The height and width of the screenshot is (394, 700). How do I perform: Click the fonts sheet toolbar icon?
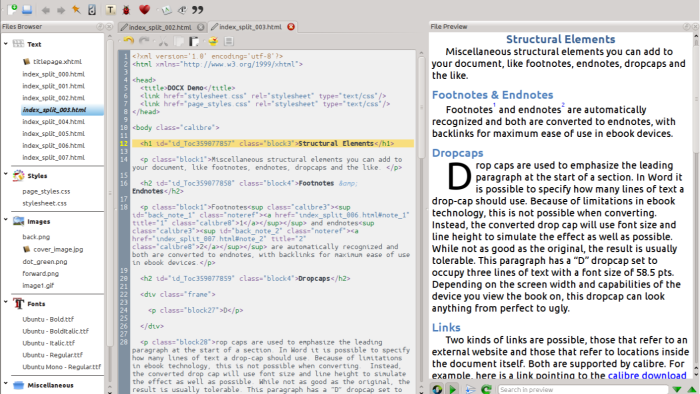[x=166, y=9]
